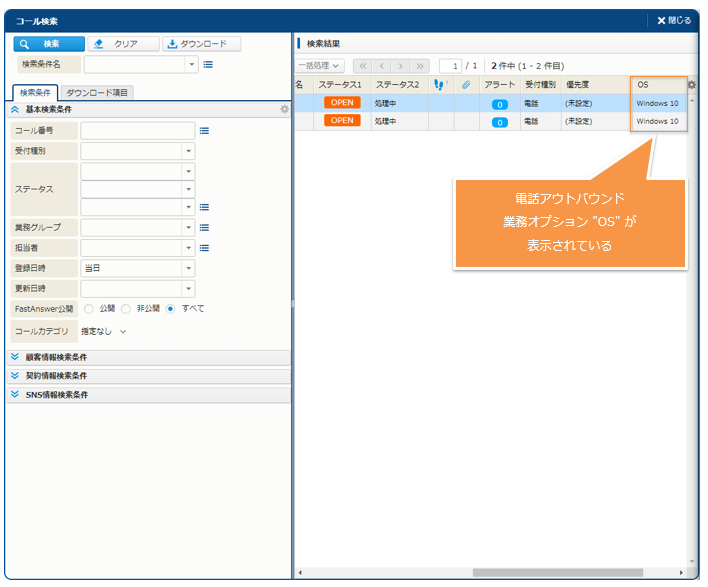
Task: Select the 非公開 radio button
Action: tap(126, 309)
